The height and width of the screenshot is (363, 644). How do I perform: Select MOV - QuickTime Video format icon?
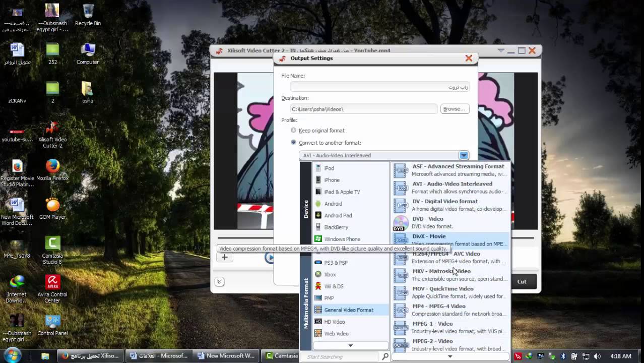coord(401,292)
